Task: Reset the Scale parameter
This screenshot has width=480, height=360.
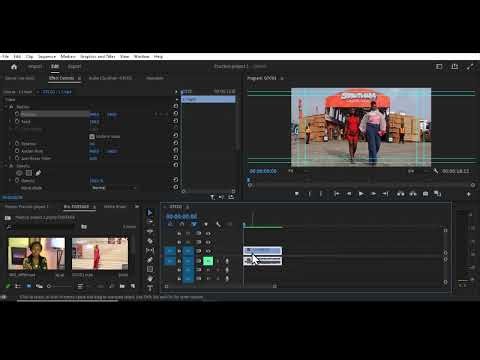Action: (x=176, y=121)
